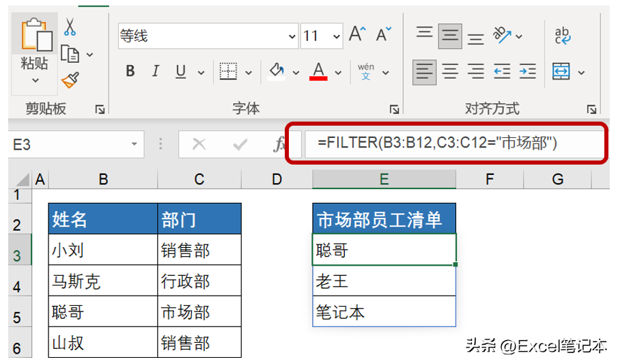The width and height of the screenshot is (618, 364).
Task: Select column C header
Action: 199,180
